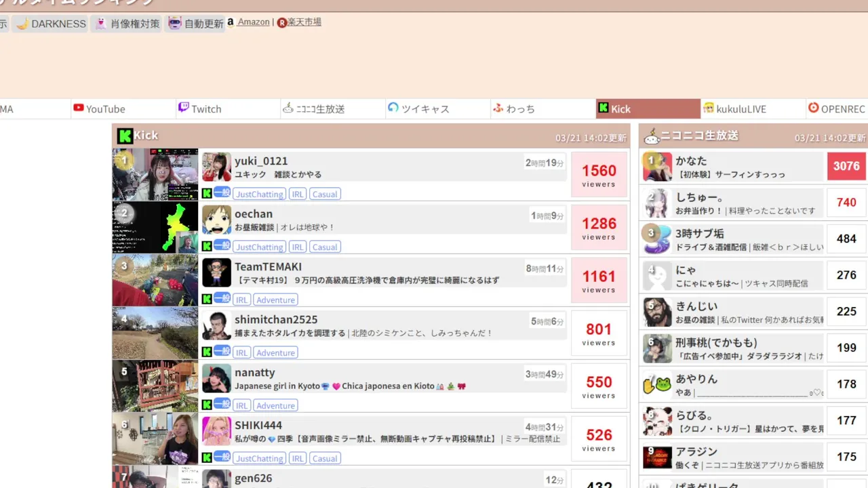Click 3時サブ垢 avatar icon
The image size is (868, 488).
[x=657, y=240]
